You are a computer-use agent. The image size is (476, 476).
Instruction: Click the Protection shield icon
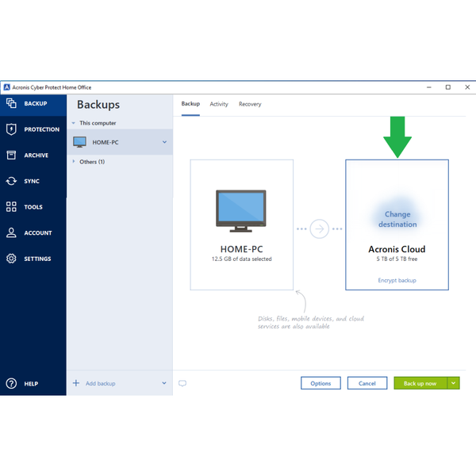[x=11, y=129]
